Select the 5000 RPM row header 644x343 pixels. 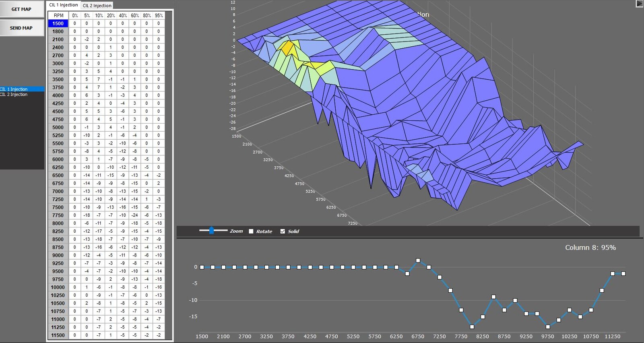click(x=58, y=127)
